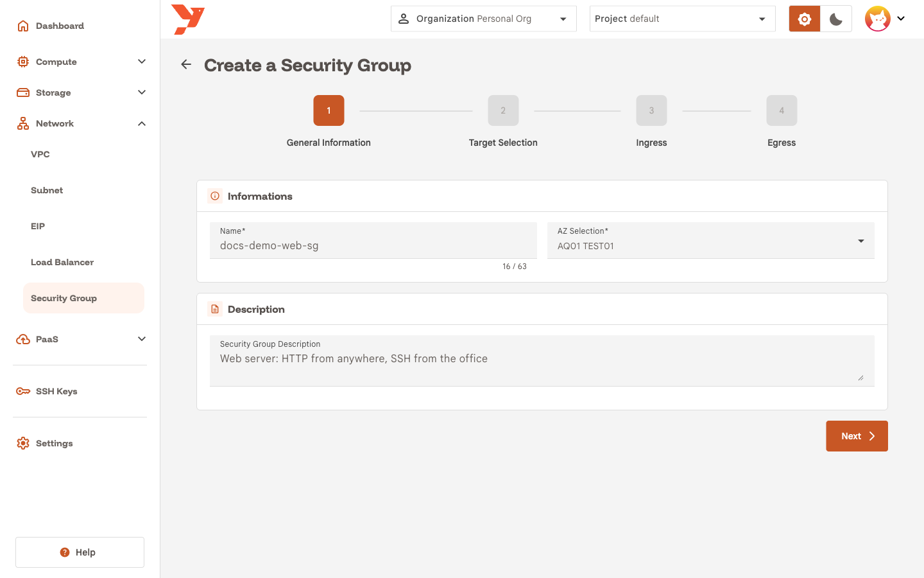Switch to light theme sun button
The width and height of the screenshot is (924, 578).
click(805, 19)
